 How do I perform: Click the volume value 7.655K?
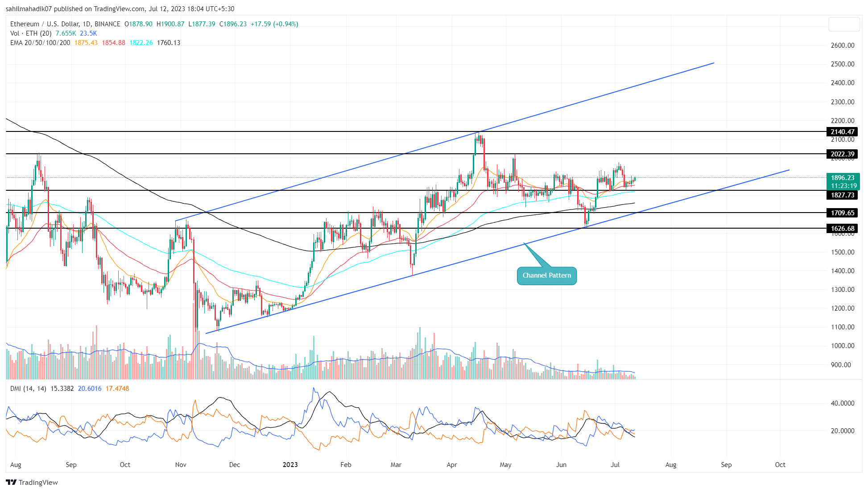coord(66,33)
